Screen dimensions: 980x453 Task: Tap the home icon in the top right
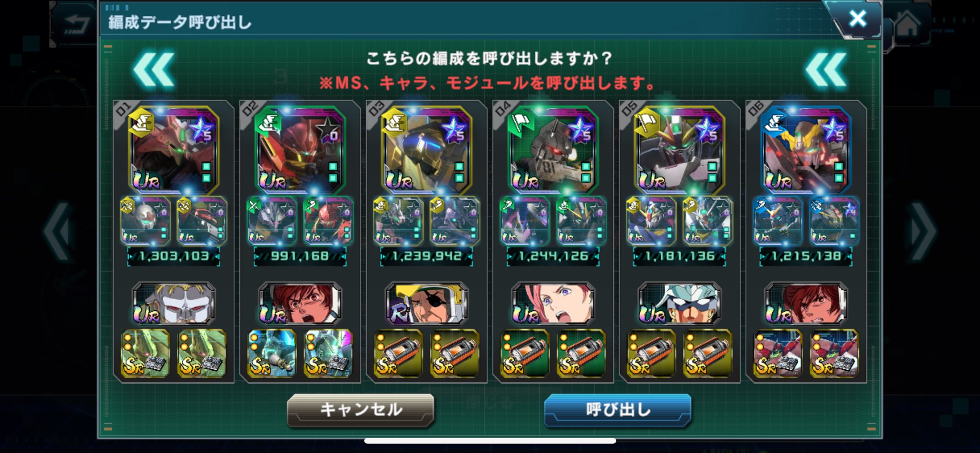[907, 24]
